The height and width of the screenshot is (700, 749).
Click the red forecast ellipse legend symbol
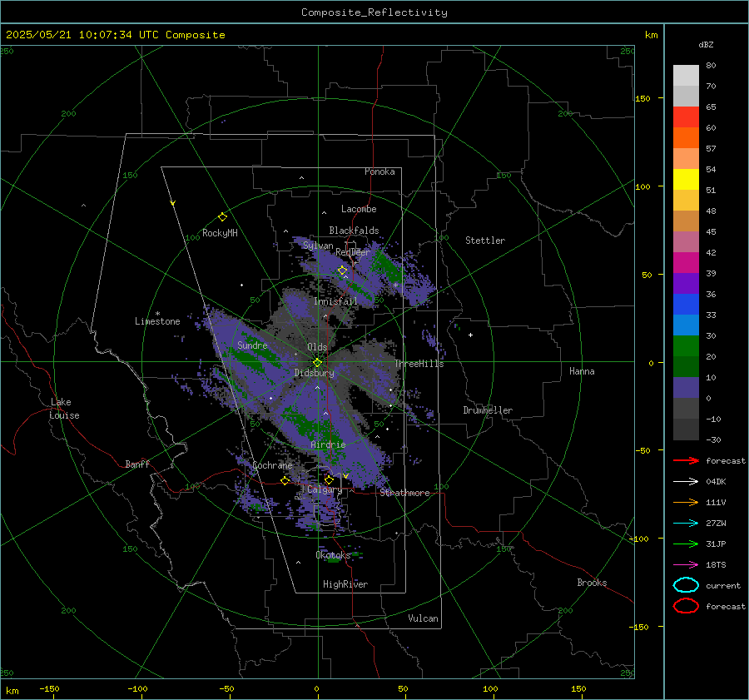click(x=686, y=606)
